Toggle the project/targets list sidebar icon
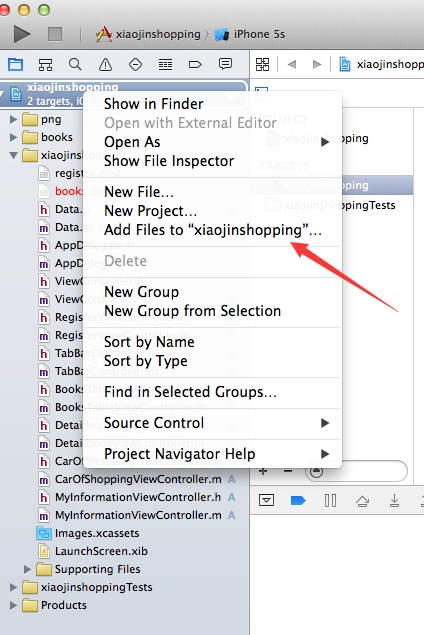This screenshot has height=635, width=424. pyautogui.click(x=262, y=94)
